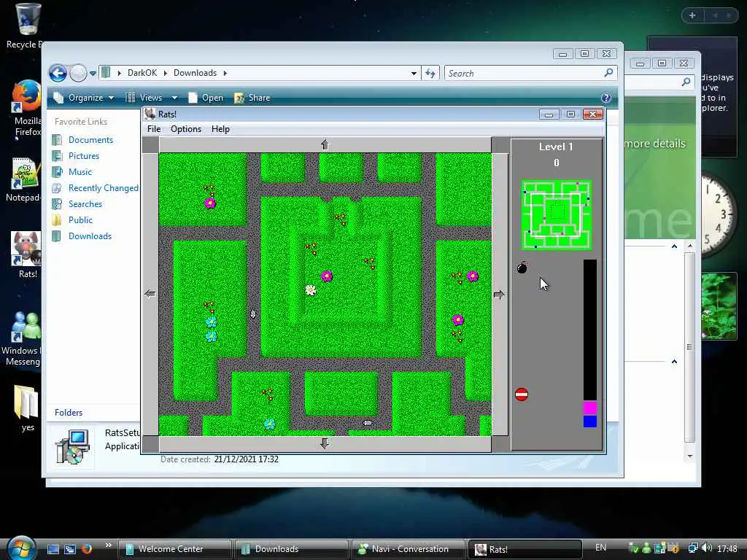Switch to Downloads taskbar button
The image size is (747, 560).
point(292,549)
